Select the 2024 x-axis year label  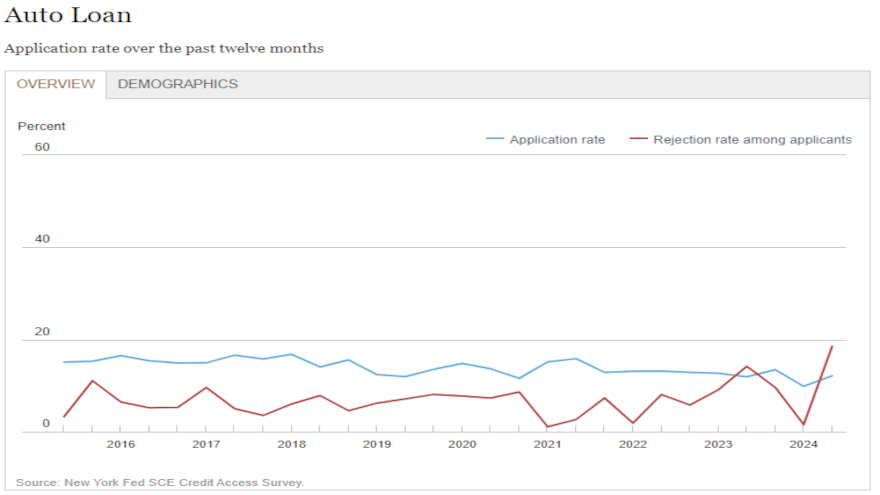(803, 444)
